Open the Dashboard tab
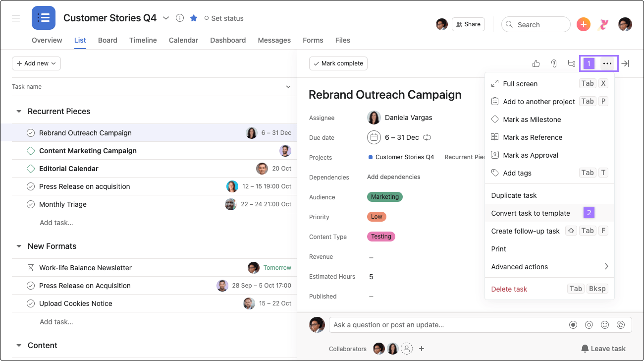 pos(228,40)
